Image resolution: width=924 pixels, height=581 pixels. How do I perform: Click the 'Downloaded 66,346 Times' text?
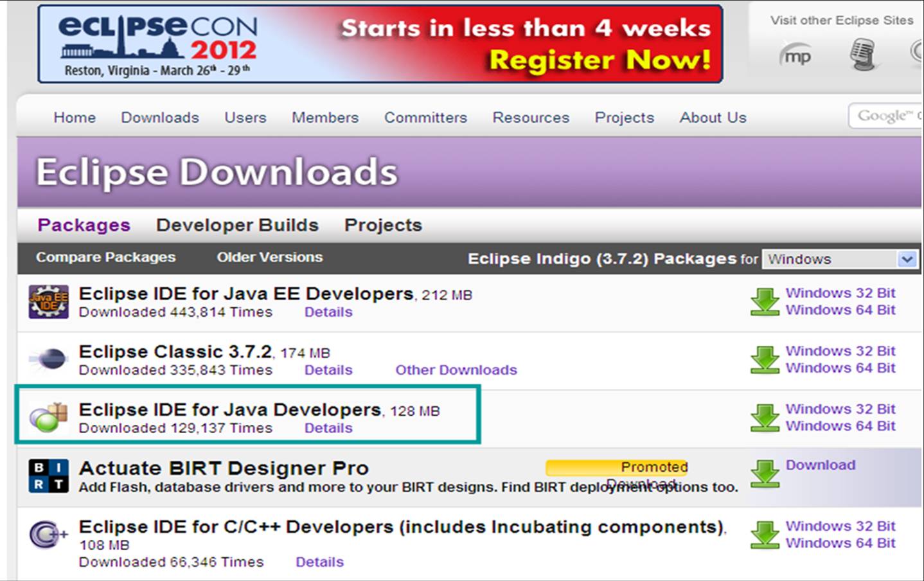coord(171,562)
